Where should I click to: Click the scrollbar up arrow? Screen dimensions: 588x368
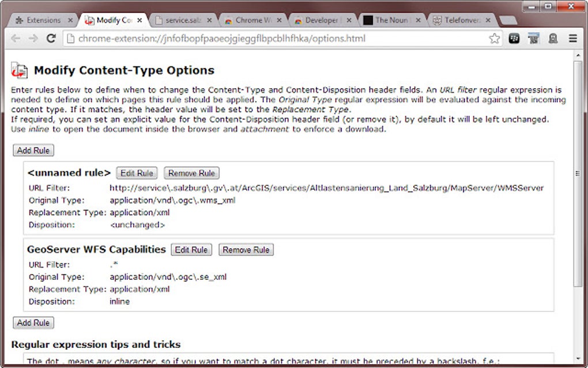point(578,55)
